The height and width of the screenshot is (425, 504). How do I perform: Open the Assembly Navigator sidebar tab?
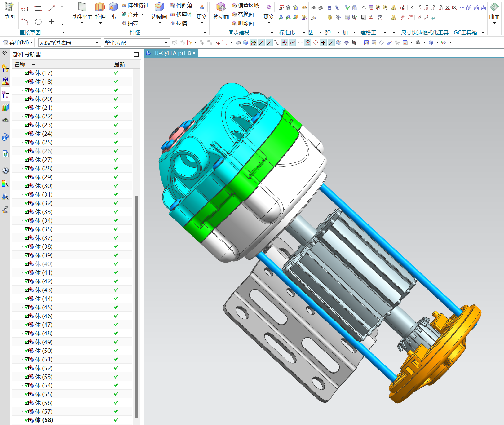pyautogui.click(x=5, y=68)
